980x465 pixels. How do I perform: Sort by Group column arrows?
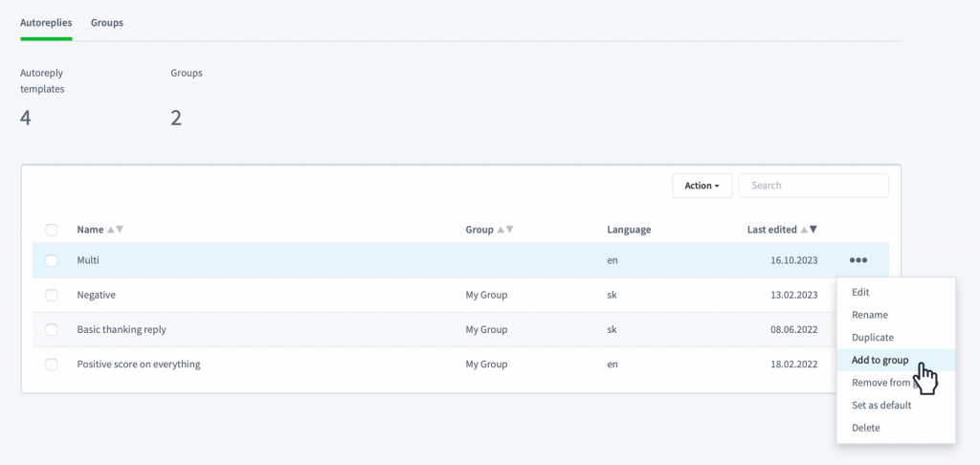pos(505,230)
